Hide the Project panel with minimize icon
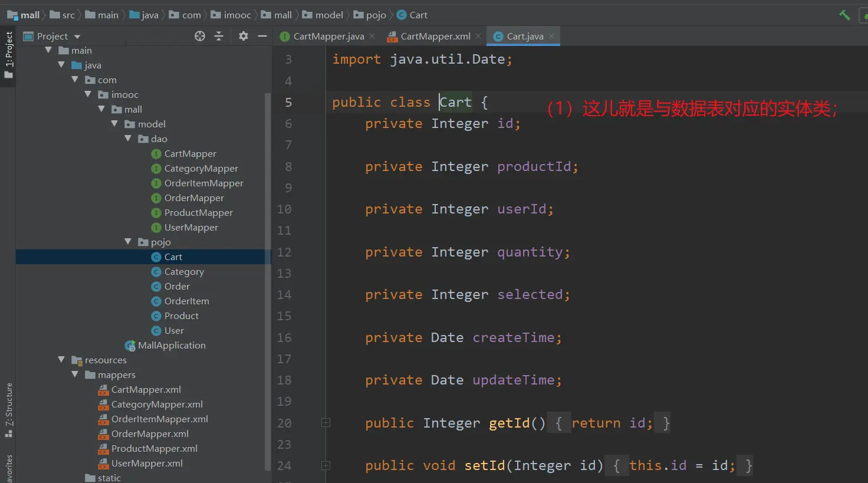The image size is (868, 483). tap(262, 37)
